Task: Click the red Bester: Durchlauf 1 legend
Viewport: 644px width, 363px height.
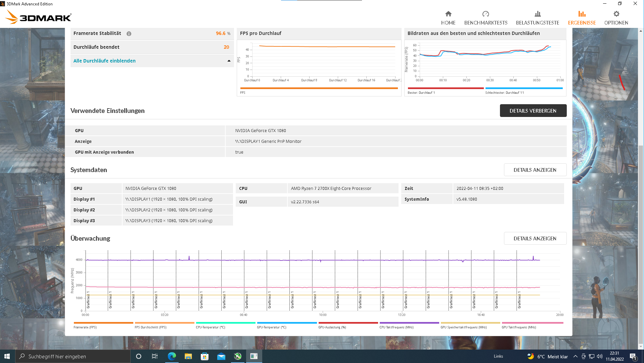Action: [446, 90]
